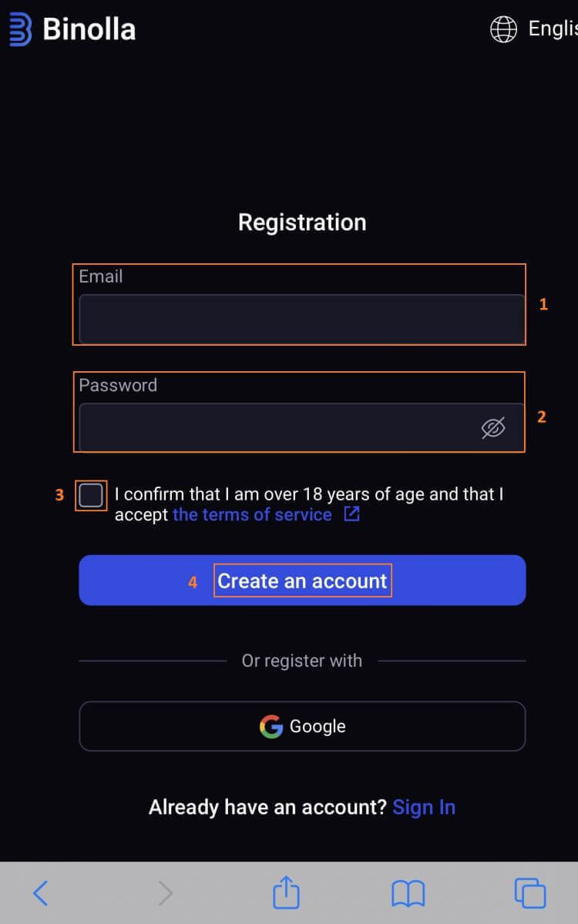Tap the Safari share icon
This screenshot has height=924, width=578.
tap(286, 892)
